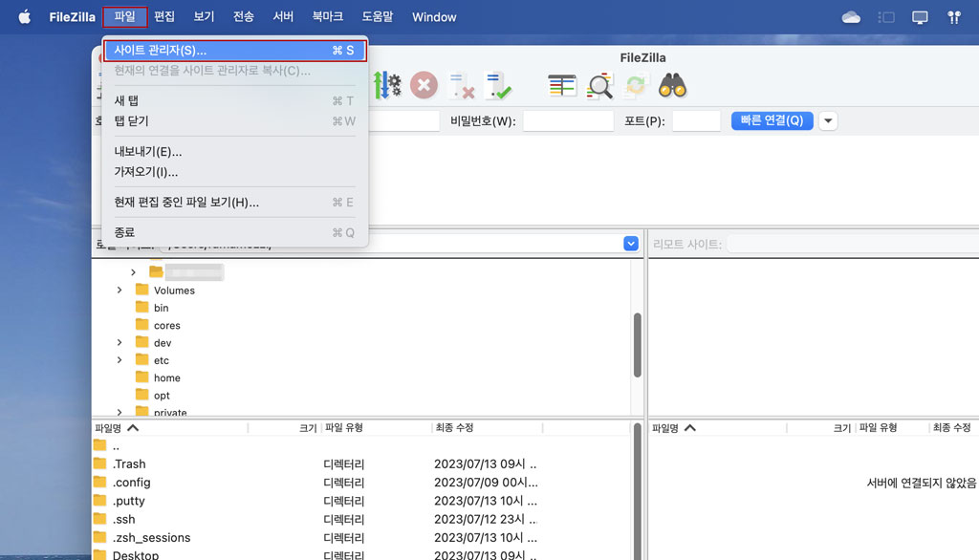Open the 전송 menu in menu bar

[x=244, y=17]
